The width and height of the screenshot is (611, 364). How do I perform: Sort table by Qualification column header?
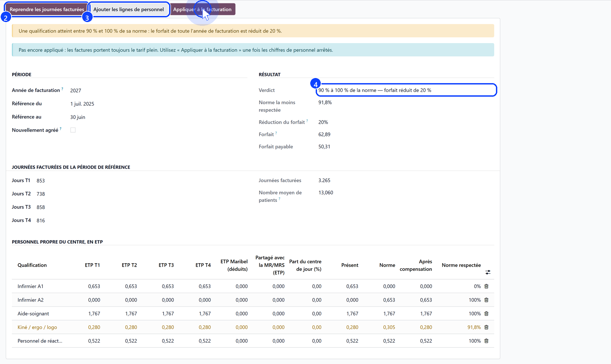(32, 265)
